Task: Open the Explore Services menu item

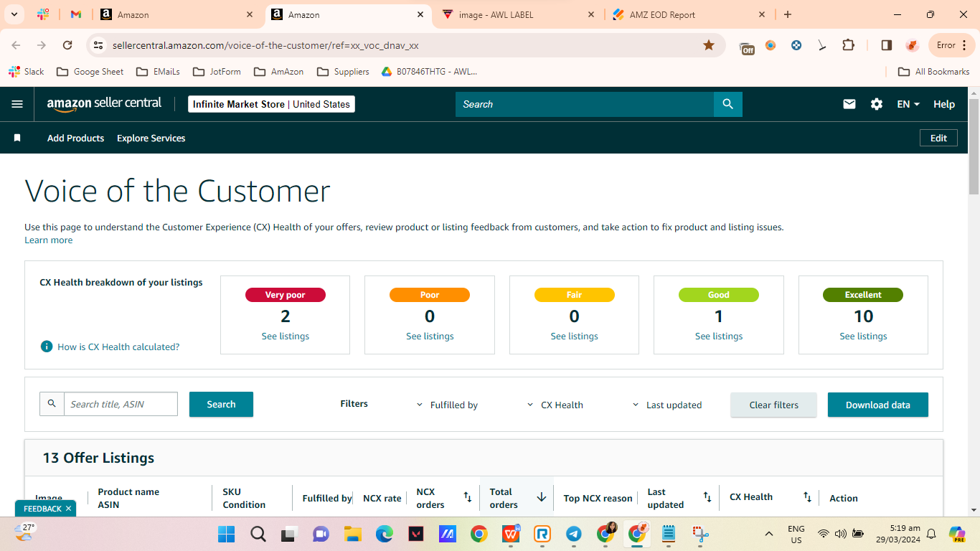Action: (x=151, y=138)
